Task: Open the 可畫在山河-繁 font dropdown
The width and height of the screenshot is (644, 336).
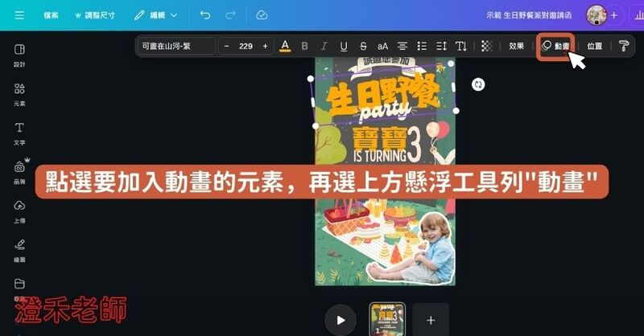Action: (175, 47)
